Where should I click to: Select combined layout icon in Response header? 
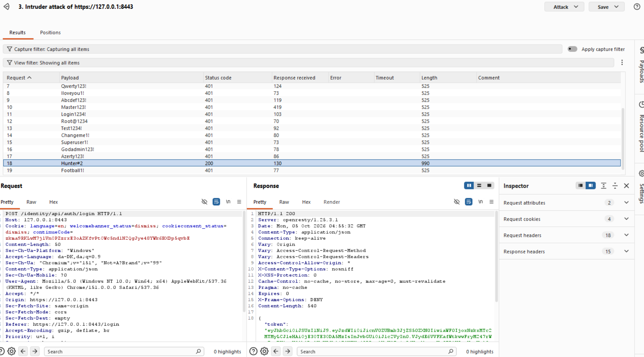pos(489,185)
